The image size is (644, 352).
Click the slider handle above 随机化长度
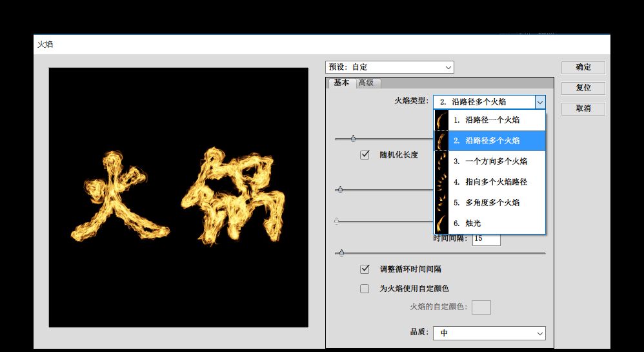[x=353, y=139]
